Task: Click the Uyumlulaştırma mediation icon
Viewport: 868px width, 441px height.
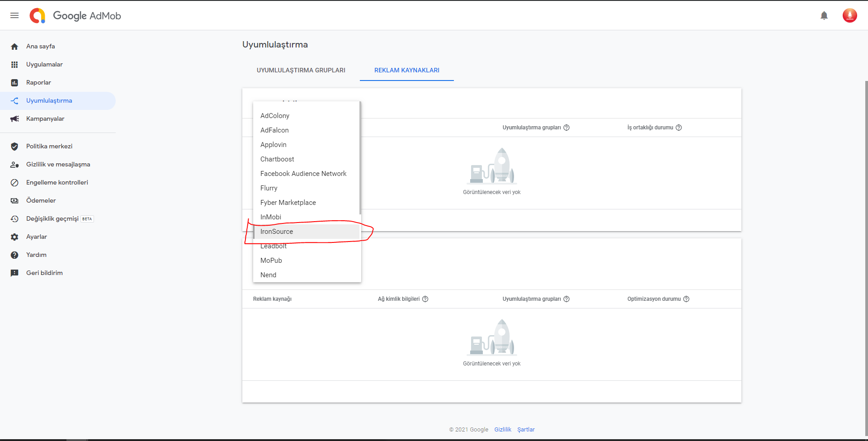Action: click(14, 101)
